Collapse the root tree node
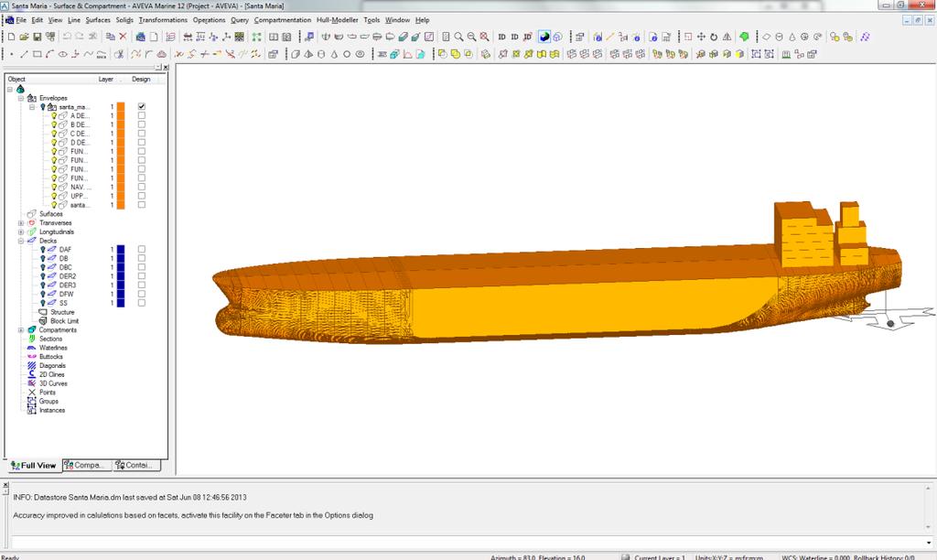This screenshot has height=560, width=937. 9,89
